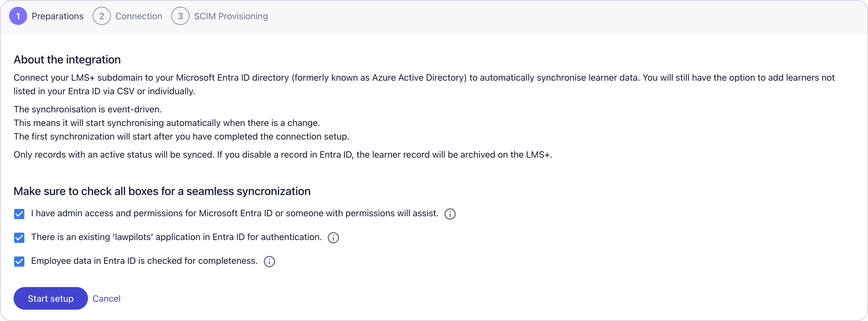
Task: Open info icon beside employee data completeness
Action: 269,261
